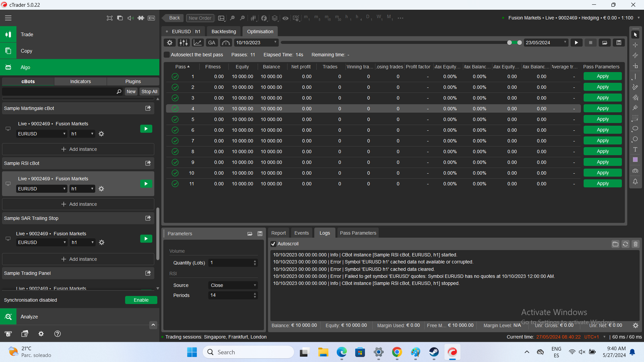The height and width of the screenshot is (362, 644).
Task: Clear the logs with trash icon
Action: tap(635, 244)
